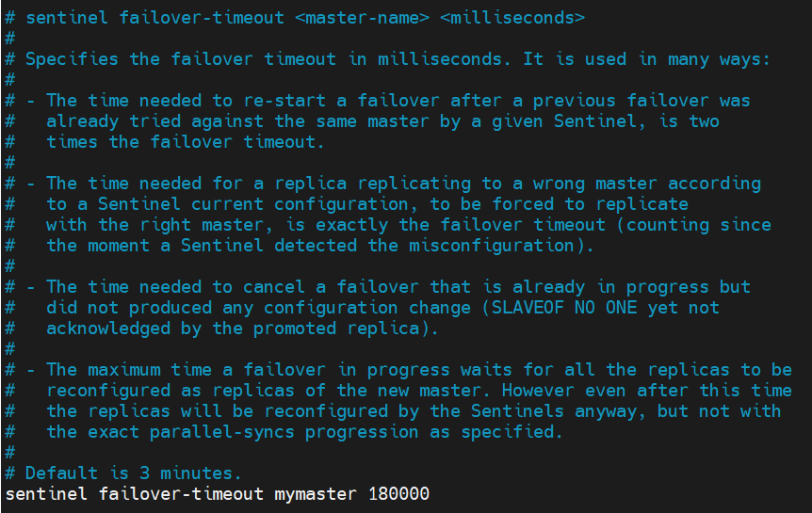Click the value 180000 on the last line
The width and height of the screenshot is (812, 513).
click(x=400, y=494)
